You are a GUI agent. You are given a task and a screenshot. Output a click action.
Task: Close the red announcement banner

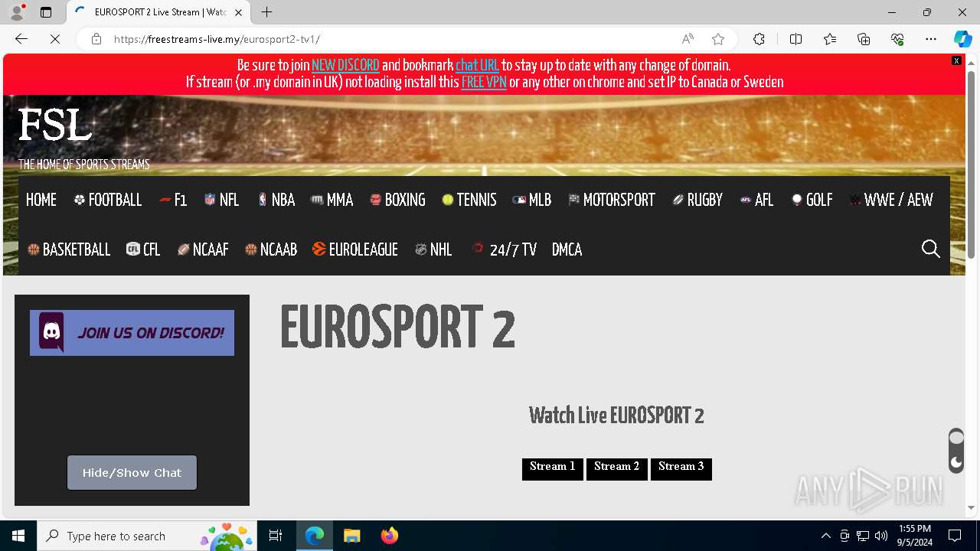pos(956,60)
